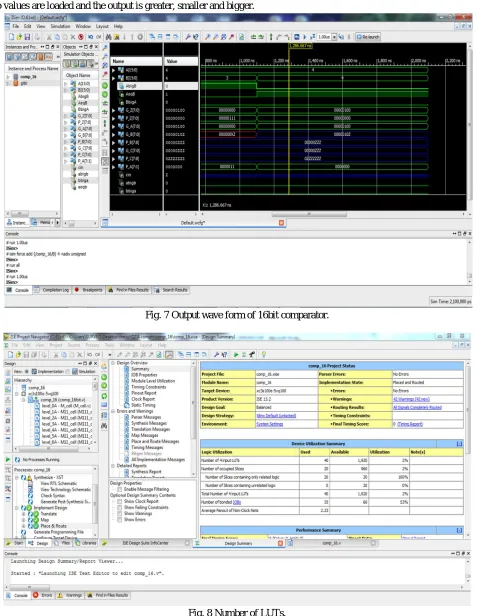Check Show Clock Report
This screenshot has width=477, height=616.
(x=119, y=502)
